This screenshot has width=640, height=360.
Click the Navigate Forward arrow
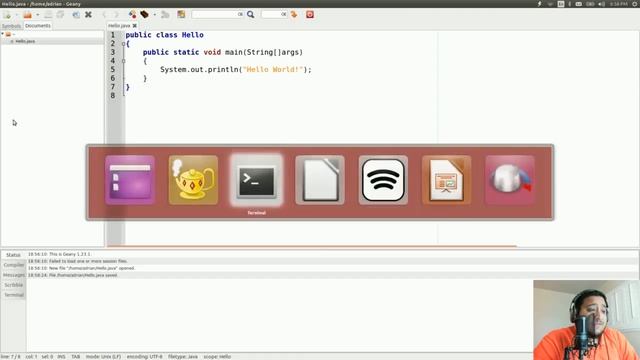(116, 15)
